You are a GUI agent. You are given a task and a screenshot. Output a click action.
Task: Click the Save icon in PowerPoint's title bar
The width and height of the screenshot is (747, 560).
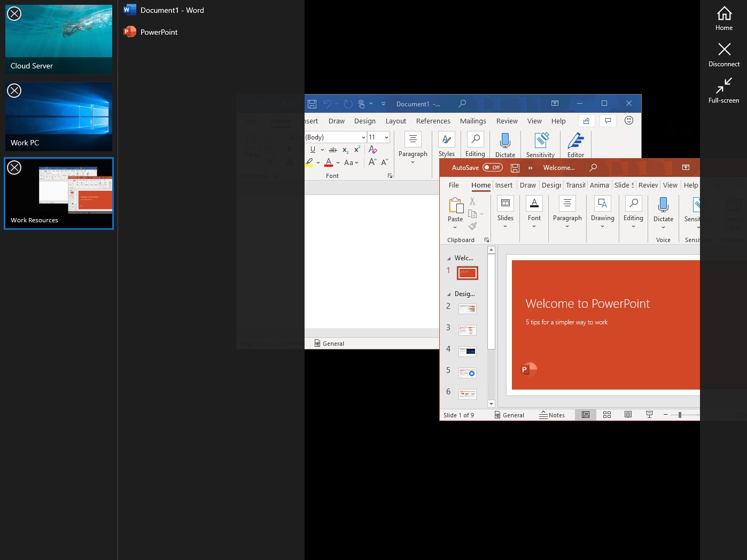(515, 167)
